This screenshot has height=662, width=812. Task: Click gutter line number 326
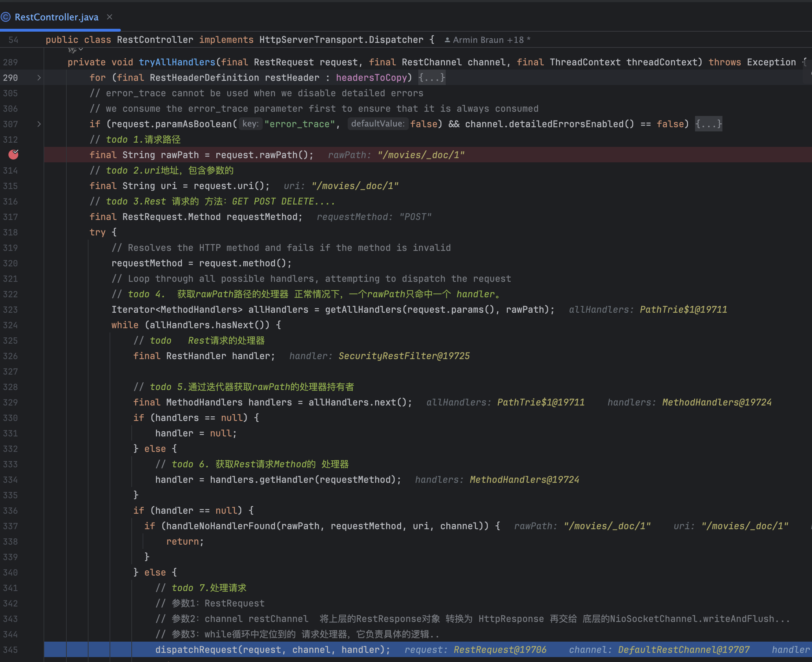(x=10, y=356)
